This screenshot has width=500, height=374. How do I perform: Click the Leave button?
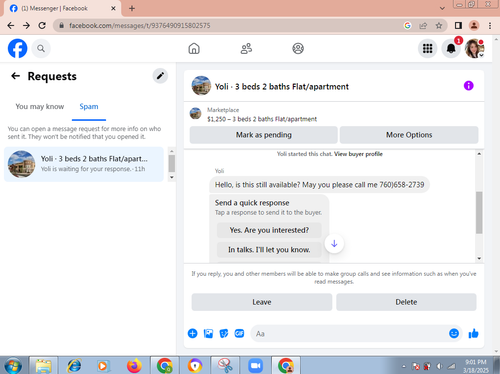[262, 302]
